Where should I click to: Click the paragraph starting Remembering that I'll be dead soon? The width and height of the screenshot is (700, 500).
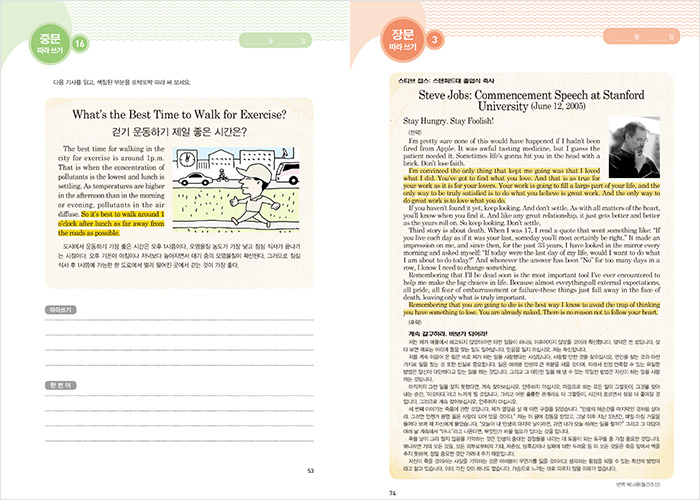pos(531,286)
